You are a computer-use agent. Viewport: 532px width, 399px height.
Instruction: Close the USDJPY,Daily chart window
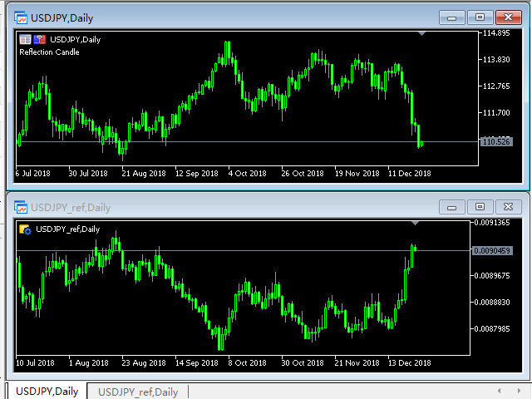tap(508, 17)
